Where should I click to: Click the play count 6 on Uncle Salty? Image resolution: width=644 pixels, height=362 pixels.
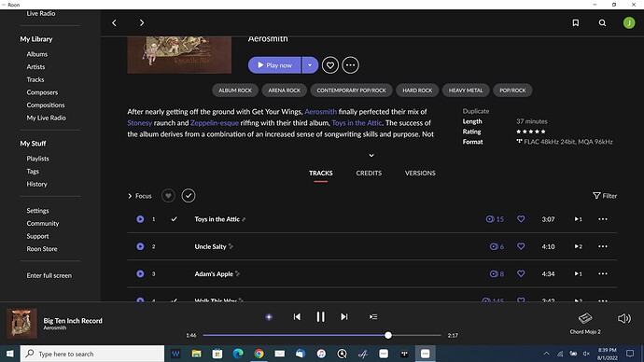pos(497,246)
